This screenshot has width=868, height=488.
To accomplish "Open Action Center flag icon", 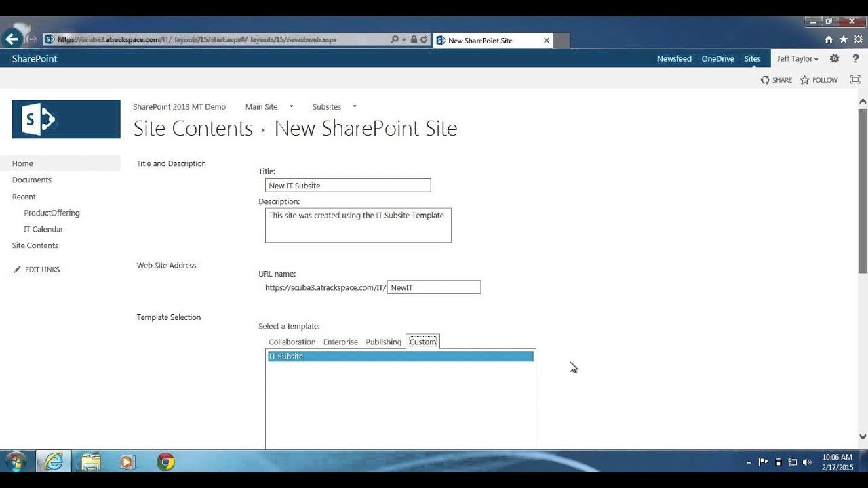I will click(764, 462).
